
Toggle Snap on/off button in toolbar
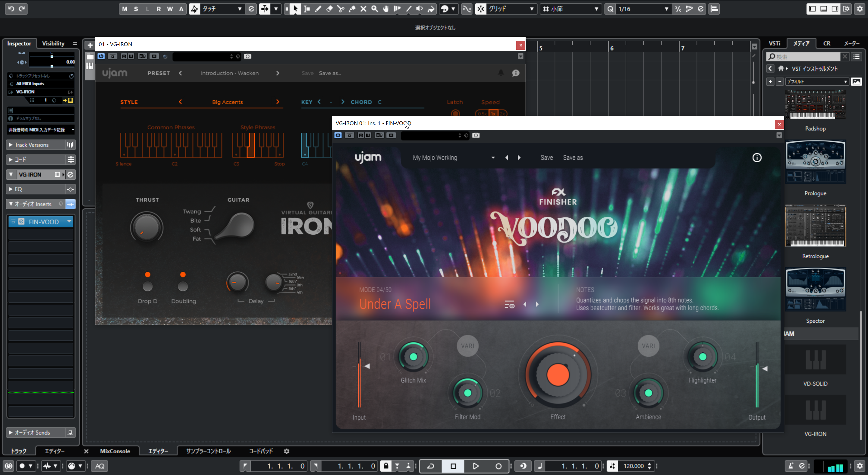tap(480, 9)
